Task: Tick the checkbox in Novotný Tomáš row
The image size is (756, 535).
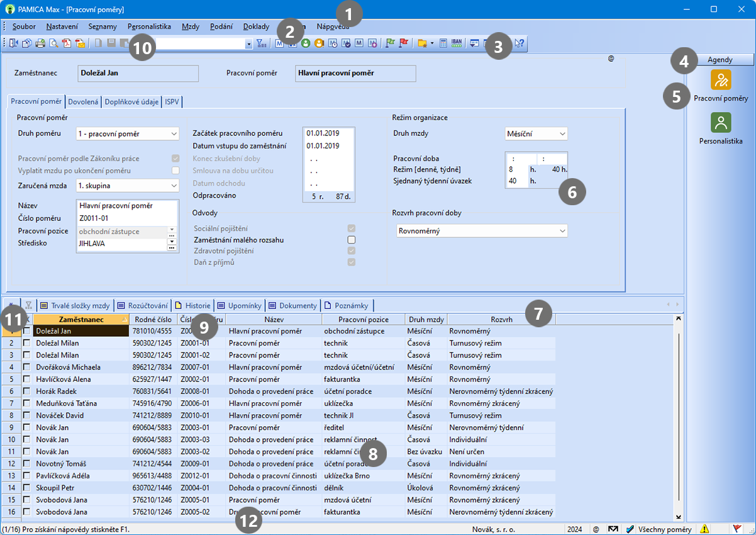Action: [x=27, y=464]
